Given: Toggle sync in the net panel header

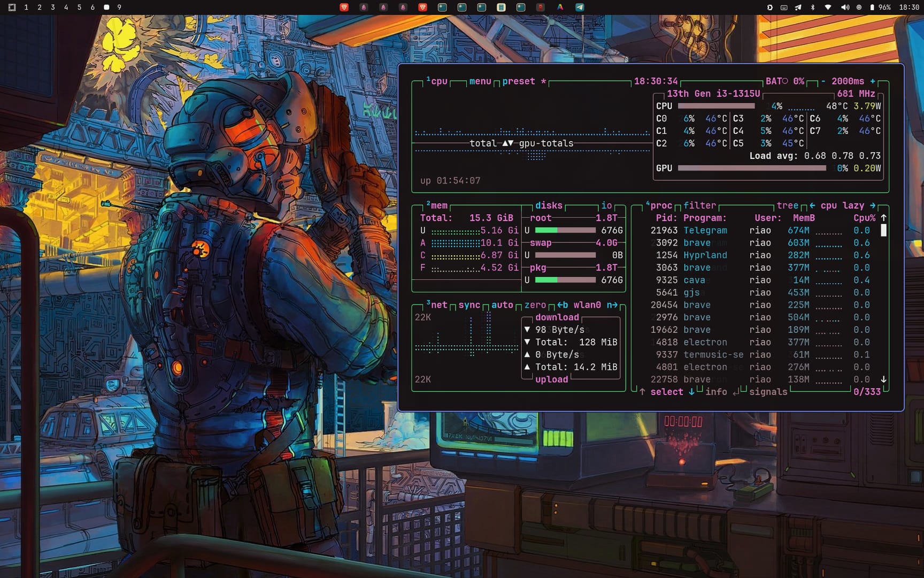Looking at the screenshot, I should pos(469,305).
